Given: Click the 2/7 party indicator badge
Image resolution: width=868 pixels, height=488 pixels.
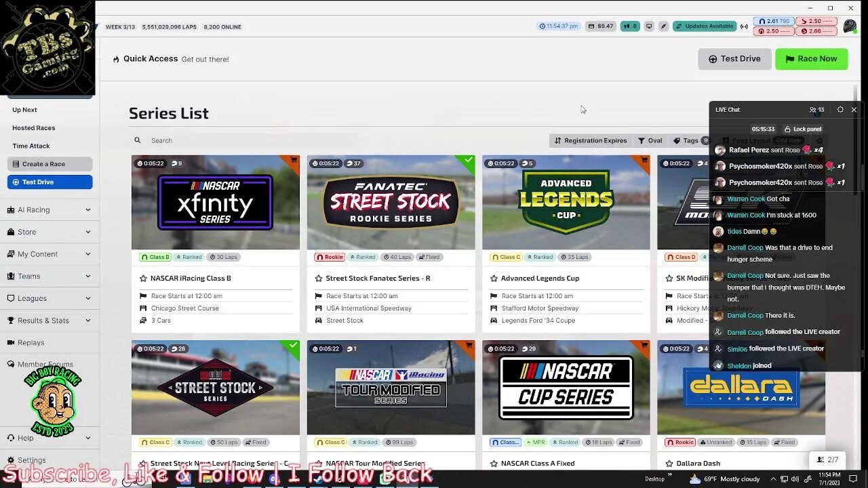Looking at the screenshot, I should pos(827,460).
